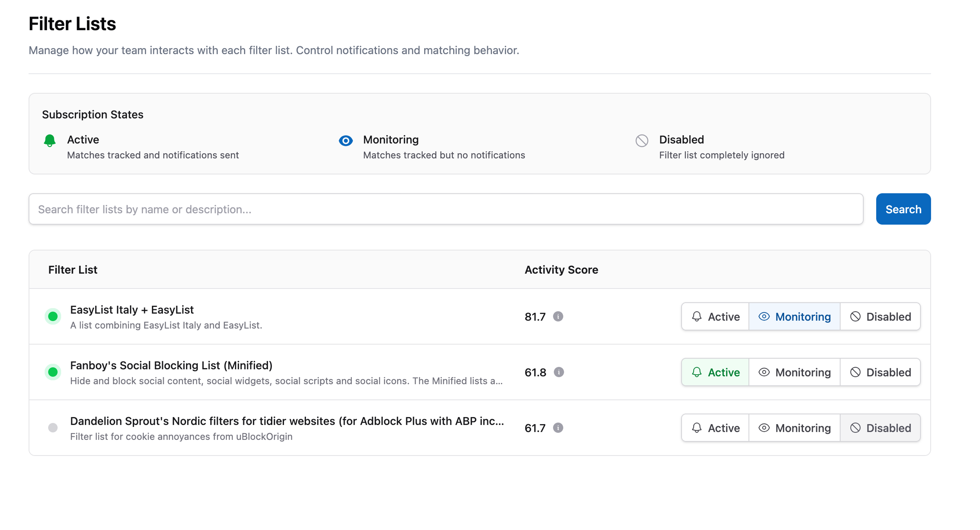Click the Disabled slash icon in Subscription States
Viewport: 980px width, 530px height.
[x=642, y=141]
